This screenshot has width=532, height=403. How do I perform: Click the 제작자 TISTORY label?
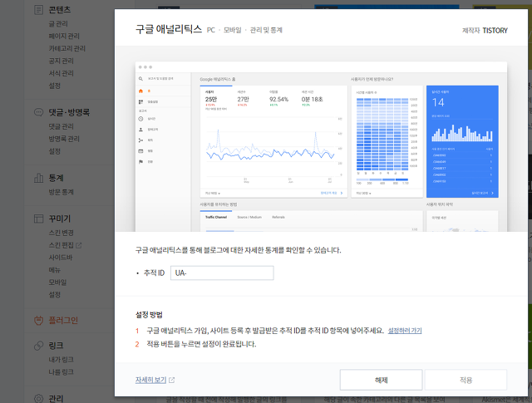(x=485, y=31)
